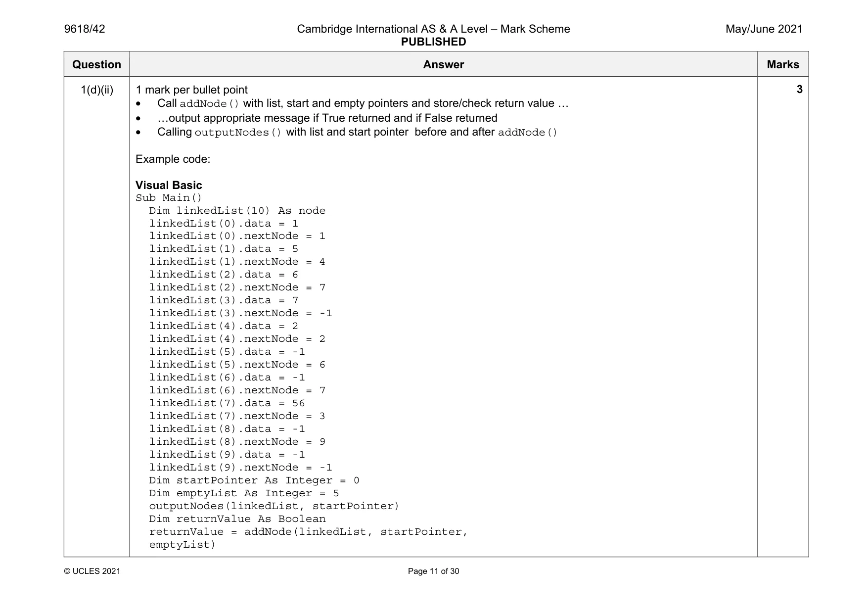Click the line 'linkedList(0).data = 1'
Screen dimensions: 868x614
(x=224, y=224)
